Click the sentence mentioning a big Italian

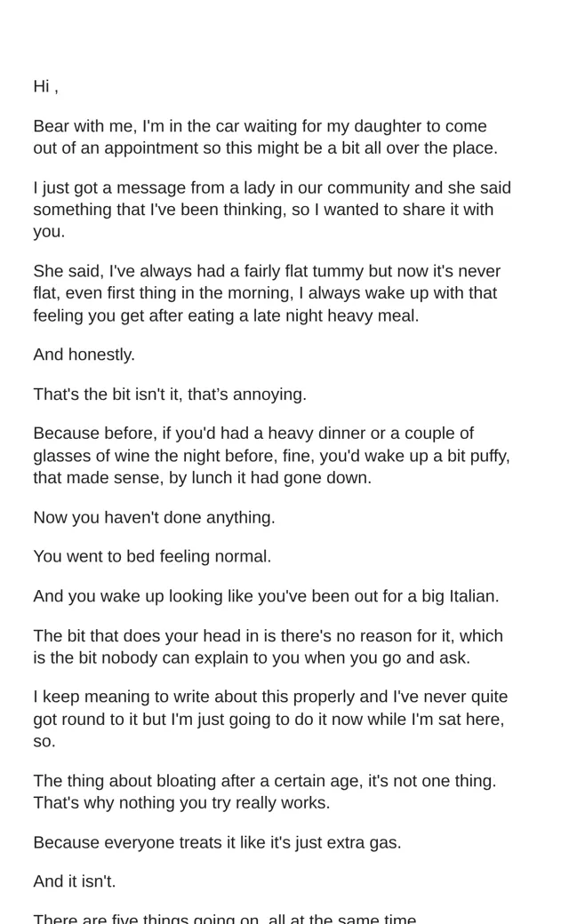pyautogui.click(x=266, y=596)
